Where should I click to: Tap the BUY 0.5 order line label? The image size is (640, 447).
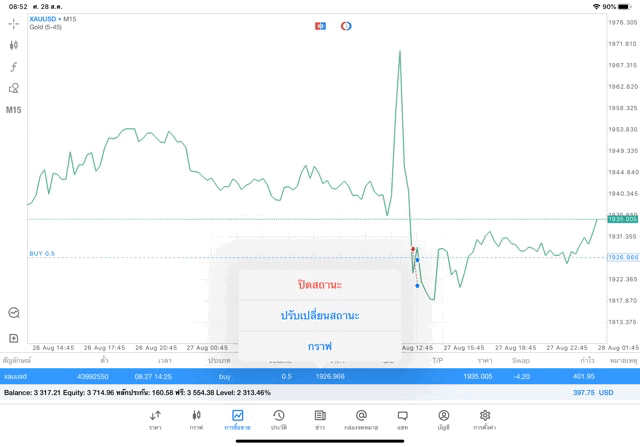(42, 253)
